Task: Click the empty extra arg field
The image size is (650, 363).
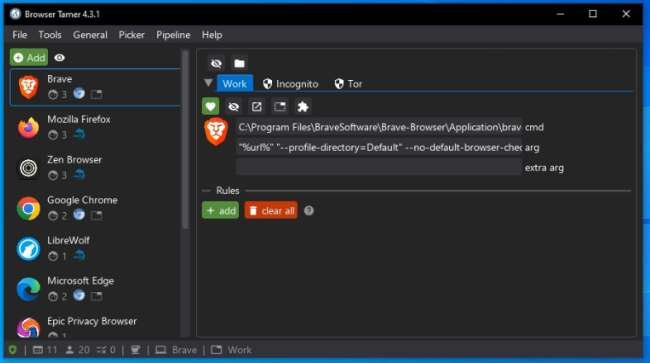Action: click(x=379, y=167)
